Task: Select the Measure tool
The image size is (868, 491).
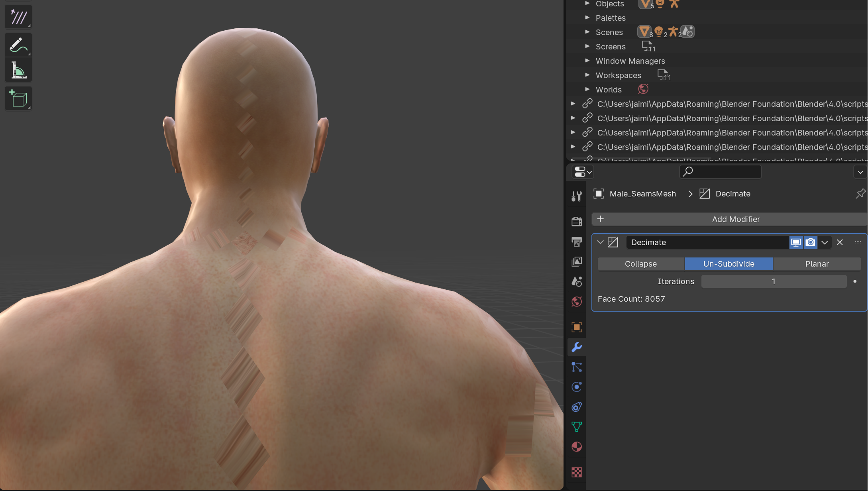Action: point(18,71)
